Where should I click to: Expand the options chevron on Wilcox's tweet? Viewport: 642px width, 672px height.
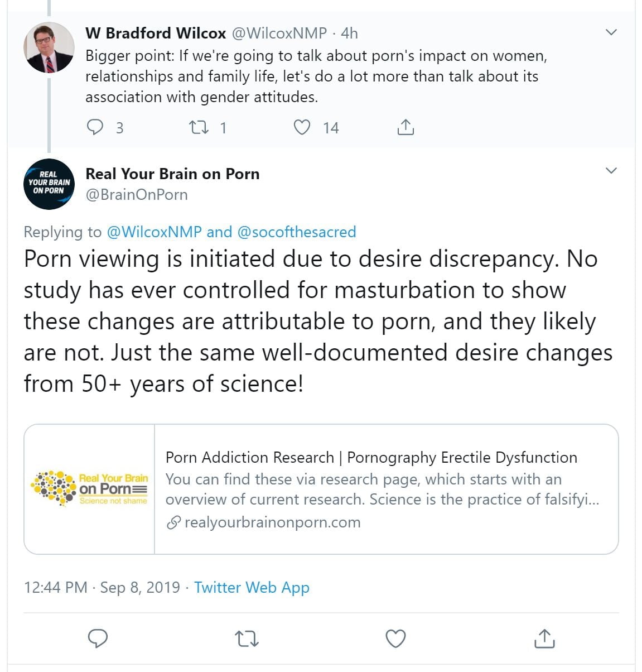tap(611, 32)
